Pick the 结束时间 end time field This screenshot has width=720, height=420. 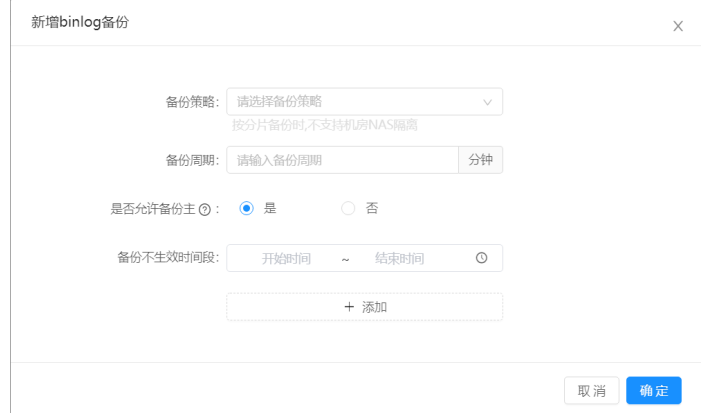point(399,258)
